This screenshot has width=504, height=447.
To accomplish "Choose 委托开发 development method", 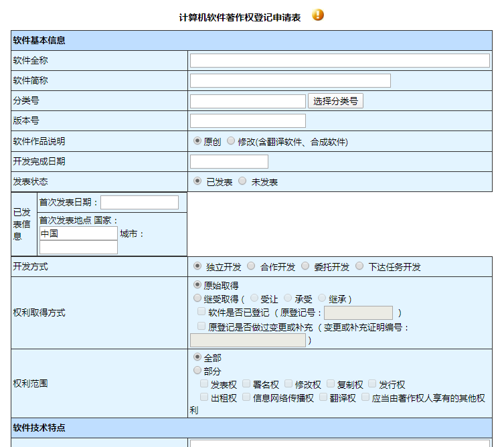I will pos(305,266).
